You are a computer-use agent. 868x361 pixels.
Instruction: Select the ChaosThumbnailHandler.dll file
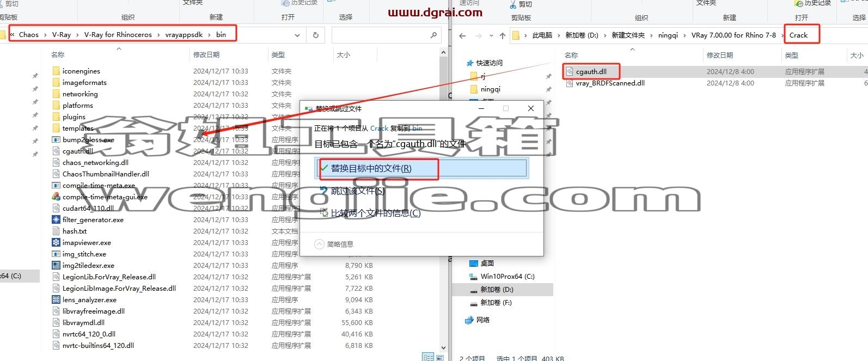tap(106, 174)
